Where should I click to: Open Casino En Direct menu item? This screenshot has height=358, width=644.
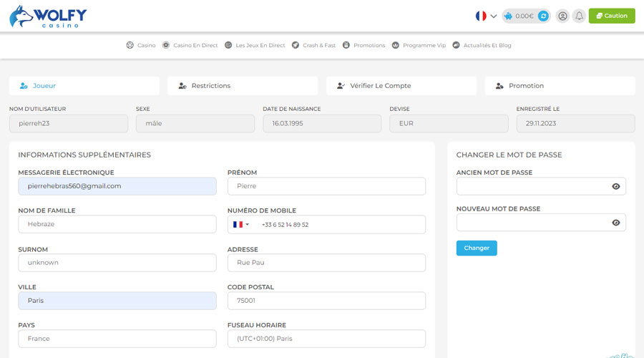click(190, 45)
